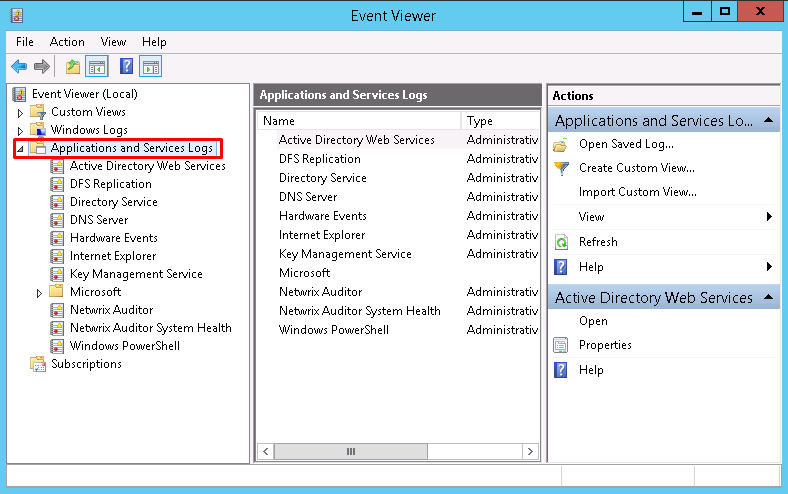The image size is (788, 494).
Task: Click the Subscriptions icon in tree
Action: click(38, 364)
